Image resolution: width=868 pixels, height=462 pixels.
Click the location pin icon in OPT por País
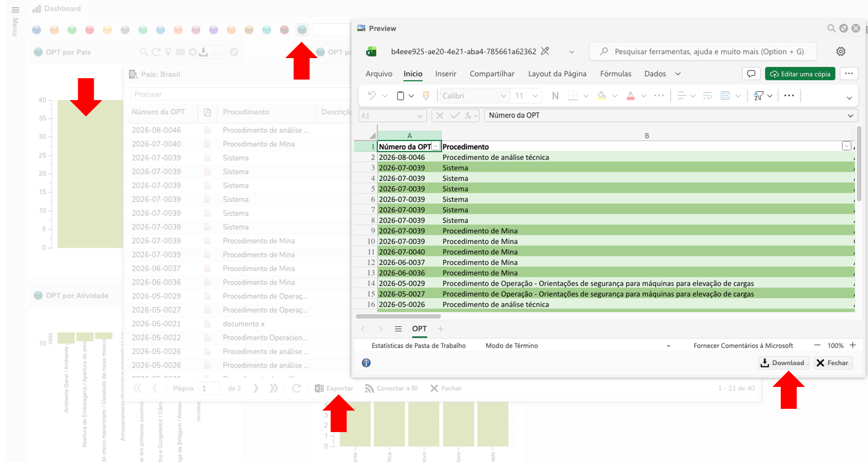[x=168, y=52]
